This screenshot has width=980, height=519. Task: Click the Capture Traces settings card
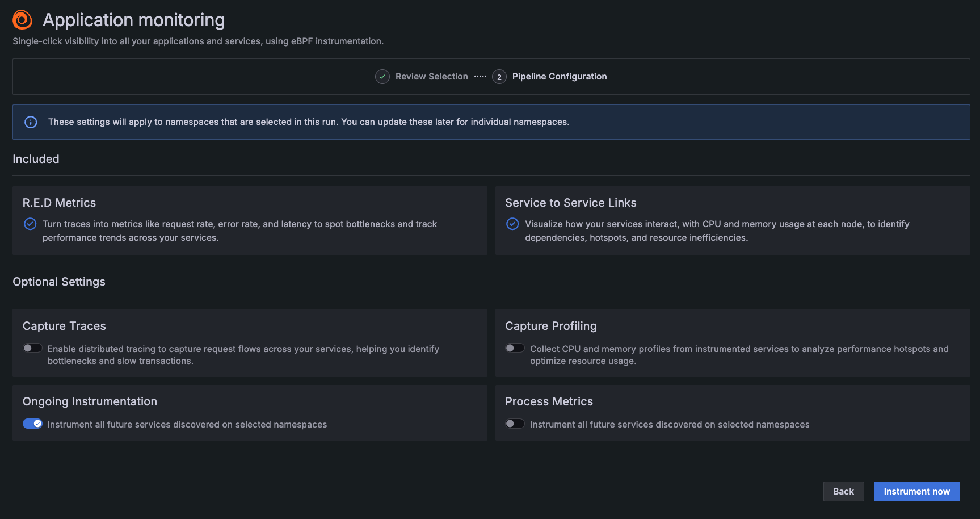pyautogui.click(x=250, y=343)
